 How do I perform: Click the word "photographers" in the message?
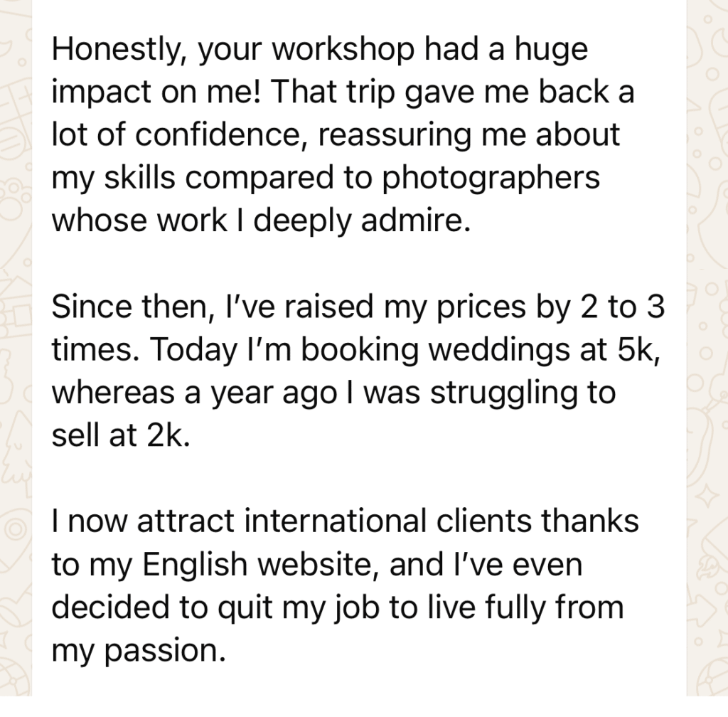492,177
